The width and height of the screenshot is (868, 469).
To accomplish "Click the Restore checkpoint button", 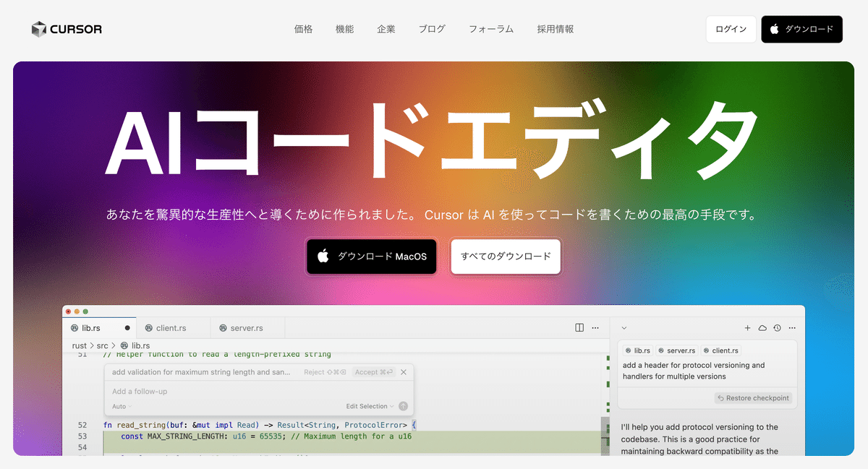I will pos(752,397).
